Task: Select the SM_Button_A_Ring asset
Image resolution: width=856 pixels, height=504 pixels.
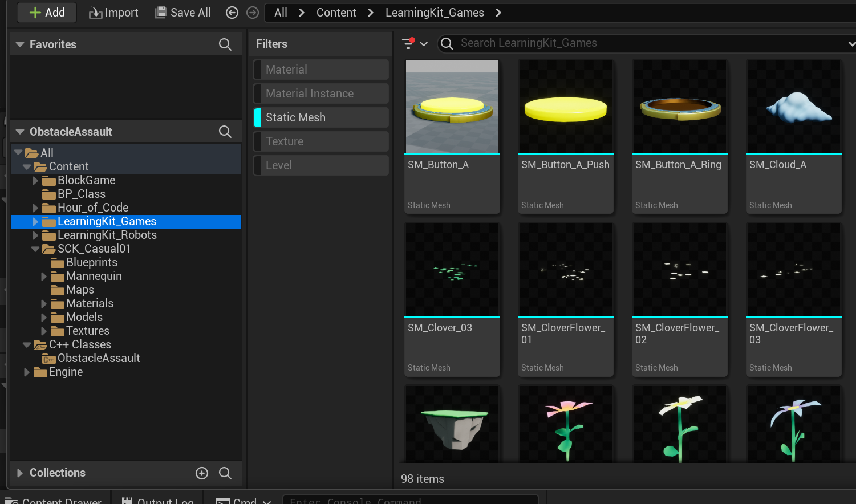Action: click(x=680, y=137)
